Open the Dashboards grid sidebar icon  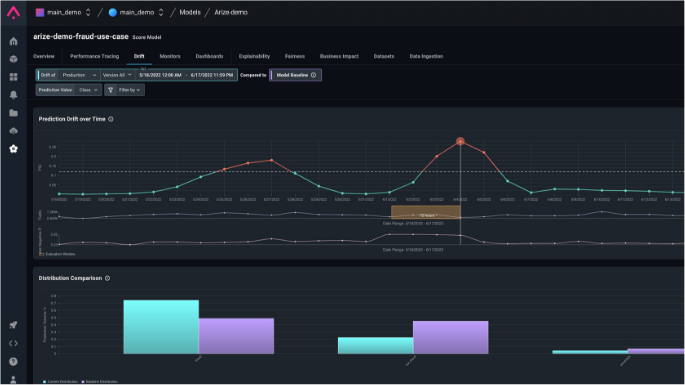coord(14,77)
